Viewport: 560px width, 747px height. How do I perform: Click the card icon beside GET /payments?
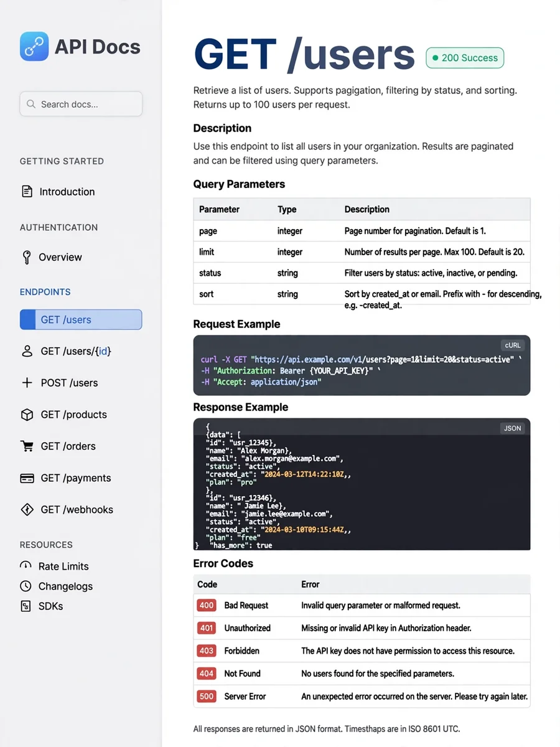click(27, 478)
